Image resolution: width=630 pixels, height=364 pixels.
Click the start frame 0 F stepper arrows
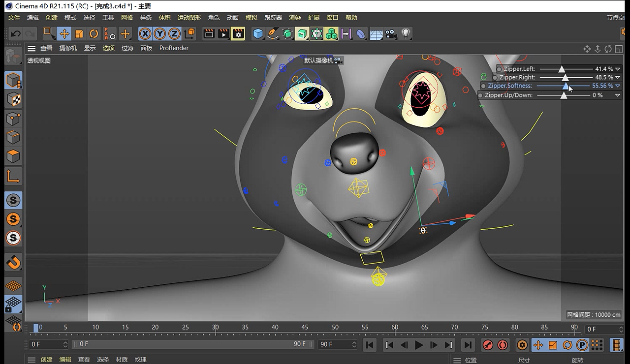click(65, 344)
